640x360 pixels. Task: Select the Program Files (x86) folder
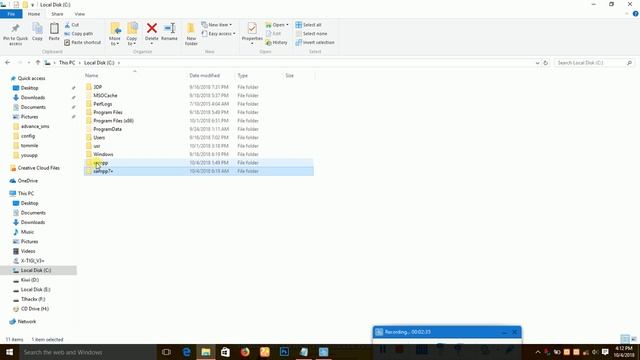pyautogui.click(x=113, y=121)
